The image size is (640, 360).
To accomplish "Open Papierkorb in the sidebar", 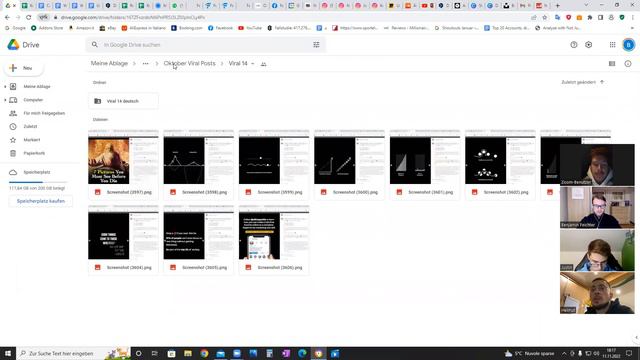I will [x=34, y=153].
